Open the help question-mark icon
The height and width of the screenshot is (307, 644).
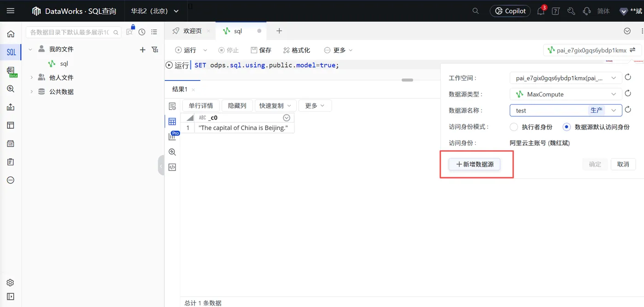(x=556, y=11)
